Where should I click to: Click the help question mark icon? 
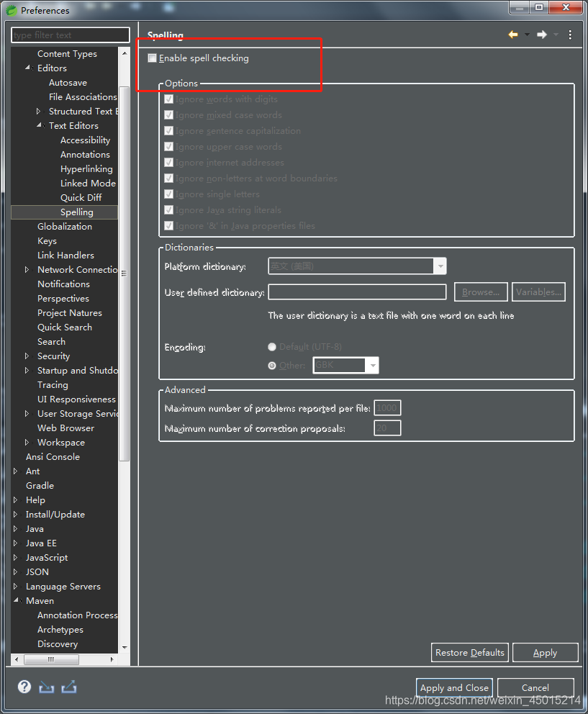tap(24, 687)
